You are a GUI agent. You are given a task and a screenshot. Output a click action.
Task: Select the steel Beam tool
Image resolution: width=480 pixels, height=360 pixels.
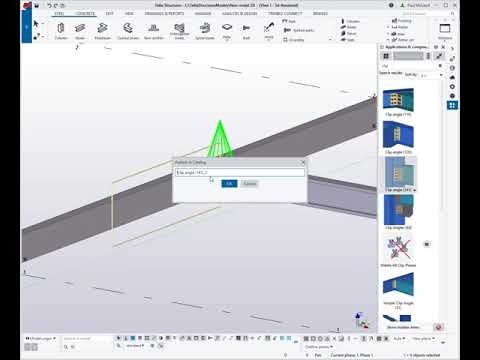80,31
